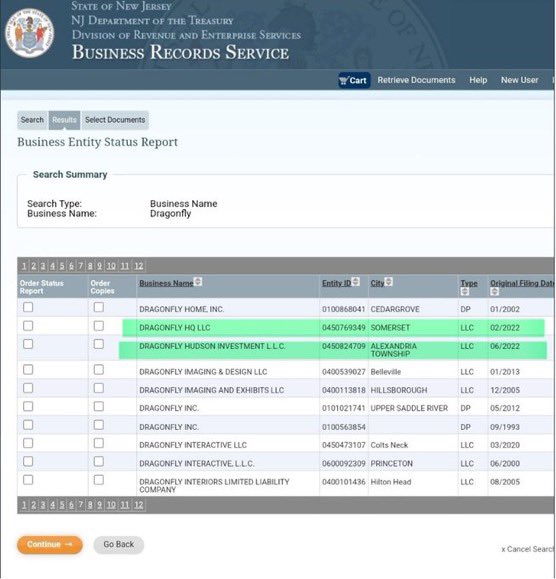Click City column header link
The height and width of the screenshot is (579, 556).
377,283
